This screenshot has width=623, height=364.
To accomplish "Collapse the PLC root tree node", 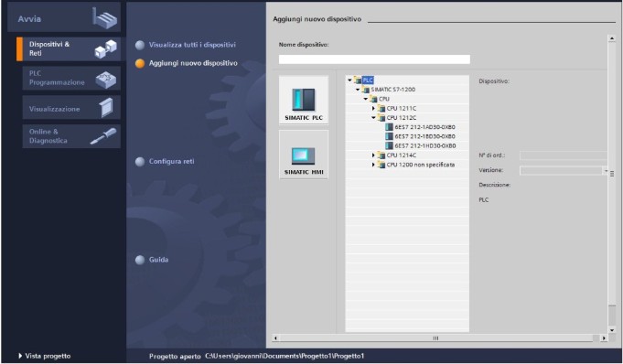I will click(349, 80).
